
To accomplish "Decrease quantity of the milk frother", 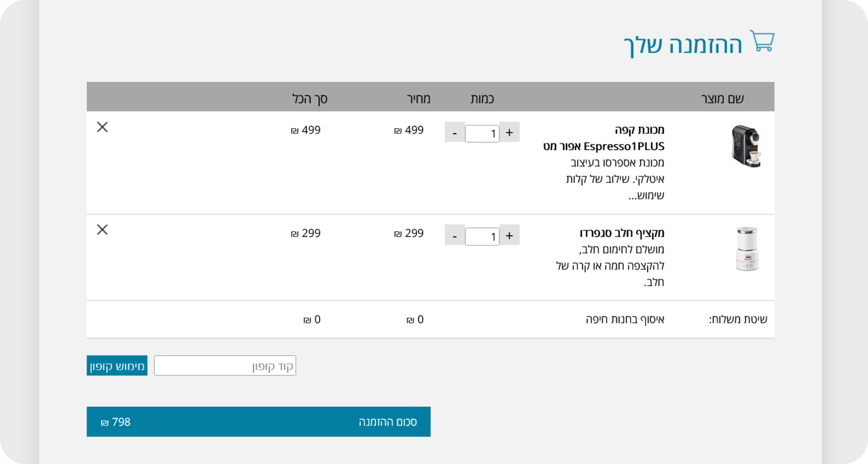I will [455, 235].
